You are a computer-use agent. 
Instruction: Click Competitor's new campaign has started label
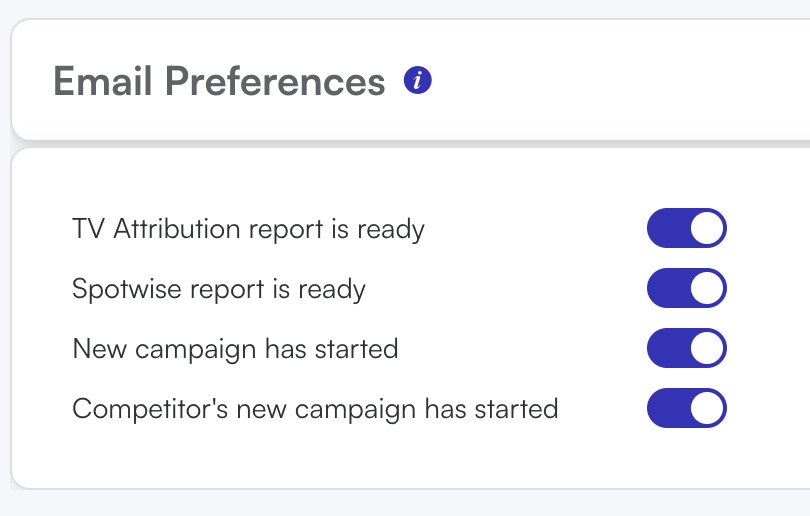[x=315, y=409]
